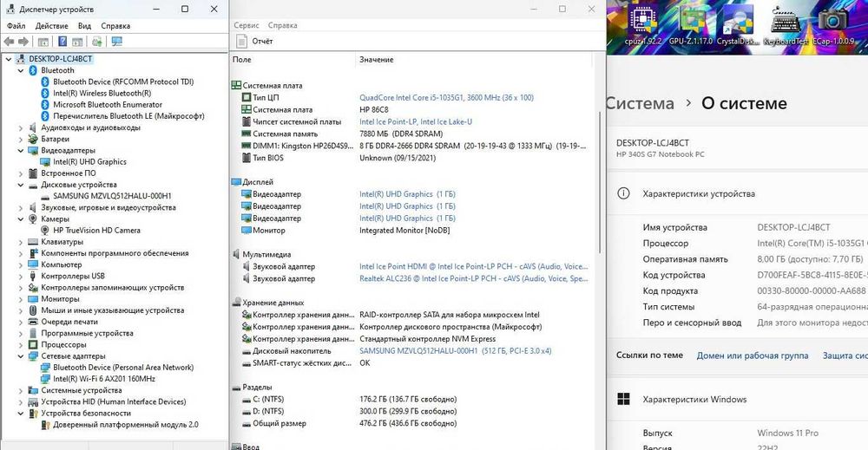Collapse the Камеры branch chevron
Image resolution: width=868 pixels, height=450 pixels.
tap(21, 218)
